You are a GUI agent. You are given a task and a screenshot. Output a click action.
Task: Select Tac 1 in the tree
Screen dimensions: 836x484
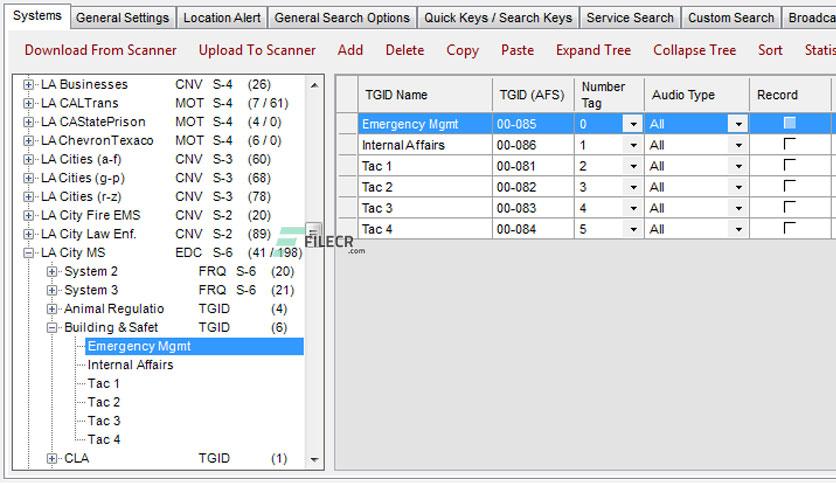point(103,384)
